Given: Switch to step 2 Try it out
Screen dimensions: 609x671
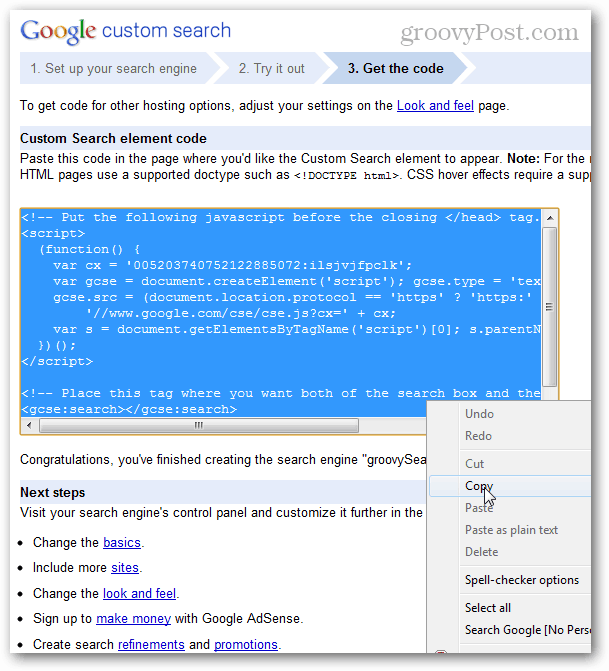Looking at the screenshot, I should point(271,68).
